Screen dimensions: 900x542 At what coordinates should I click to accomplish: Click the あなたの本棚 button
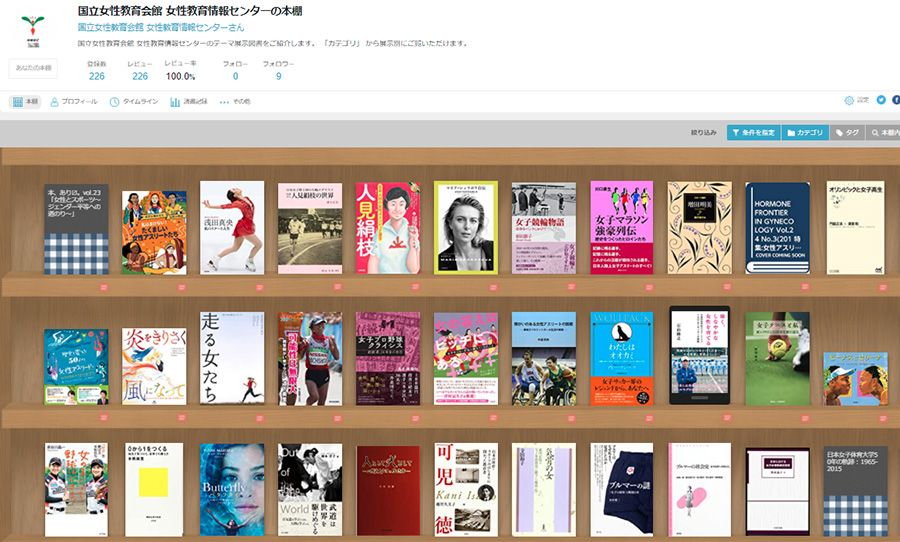[33, 68]
